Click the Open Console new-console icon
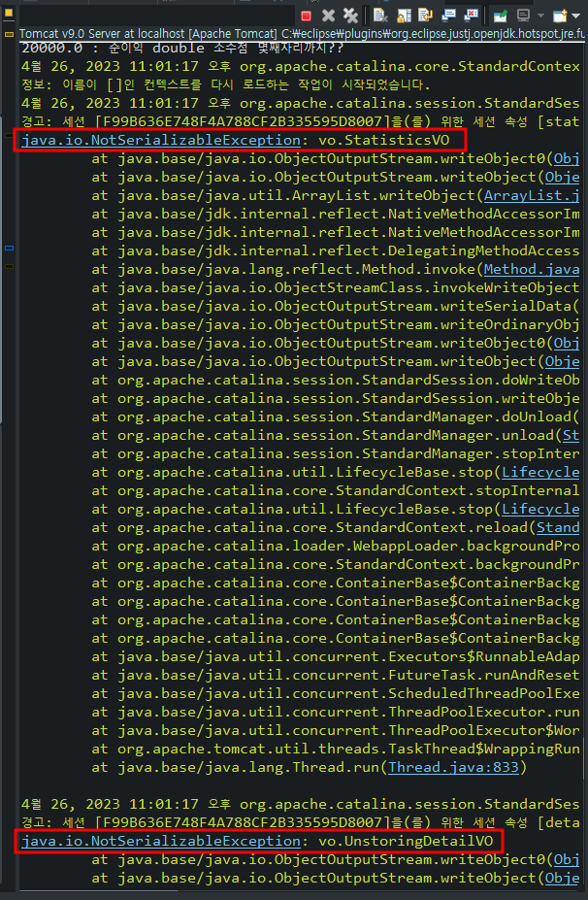 559,16
